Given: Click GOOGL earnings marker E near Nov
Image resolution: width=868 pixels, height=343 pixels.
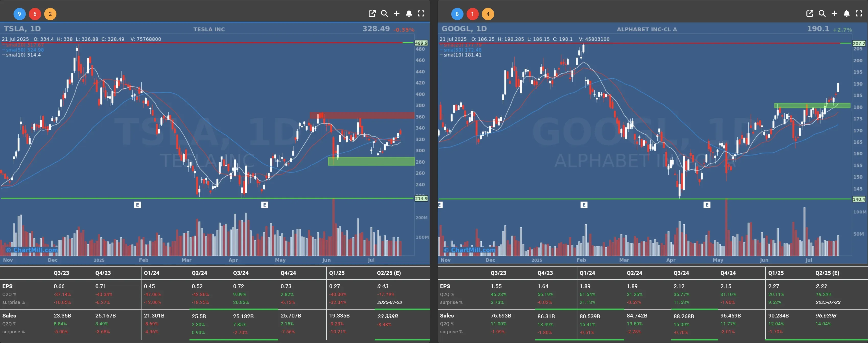Looking at the screenshot, I should point(439,205).
